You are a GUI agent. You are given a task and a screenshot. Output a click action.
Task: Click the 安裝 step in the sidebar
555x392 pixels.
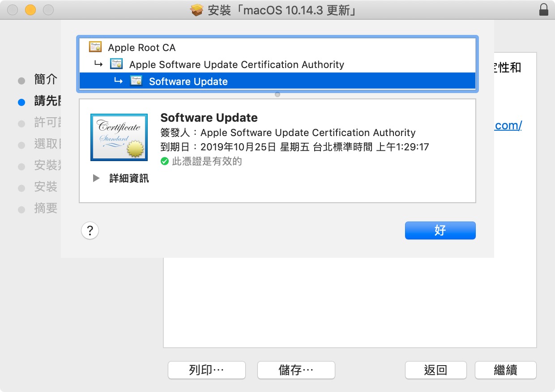click(46, 186)
